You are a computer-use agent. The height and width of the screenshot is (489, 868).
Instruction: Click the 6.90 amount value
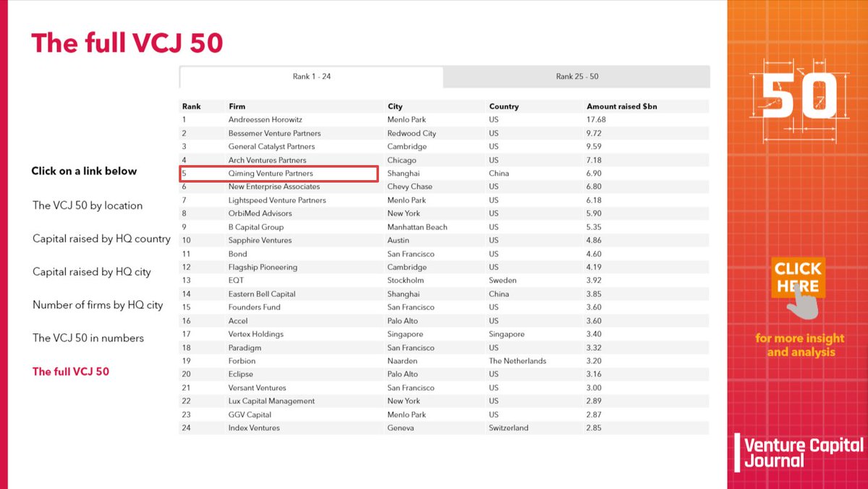tap(595, 174)
